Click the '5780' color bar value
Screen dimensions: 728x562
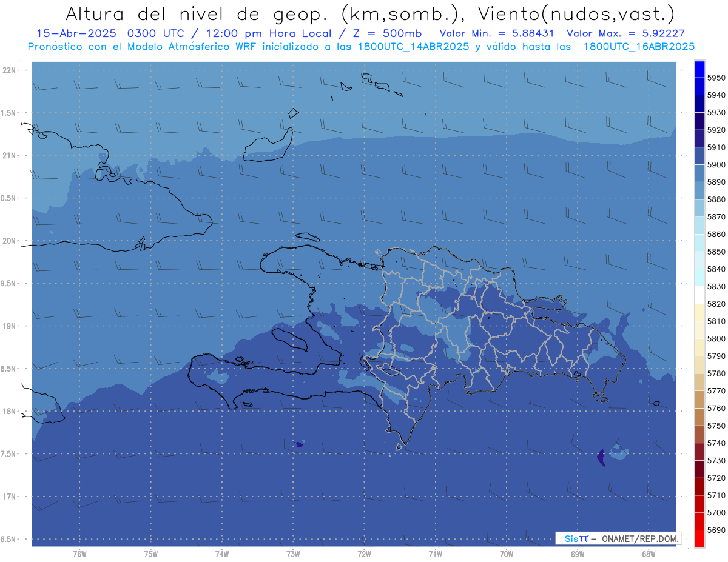(716, 373)
